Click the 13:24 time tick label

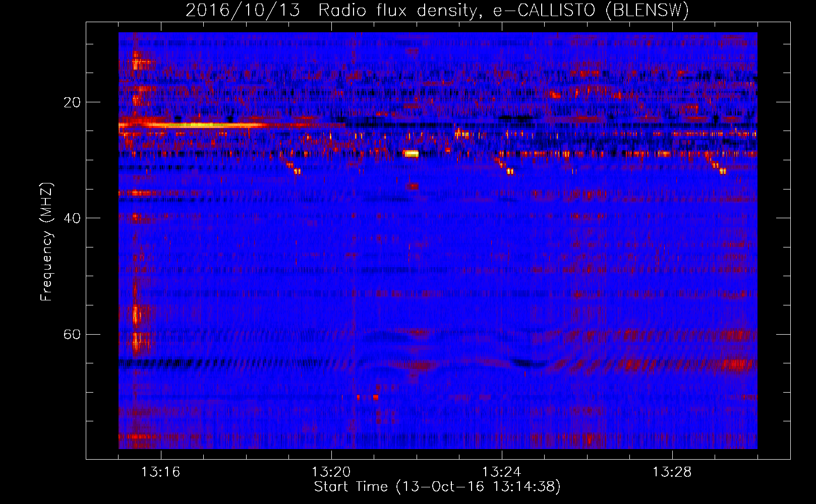click(x=501, y=472)
